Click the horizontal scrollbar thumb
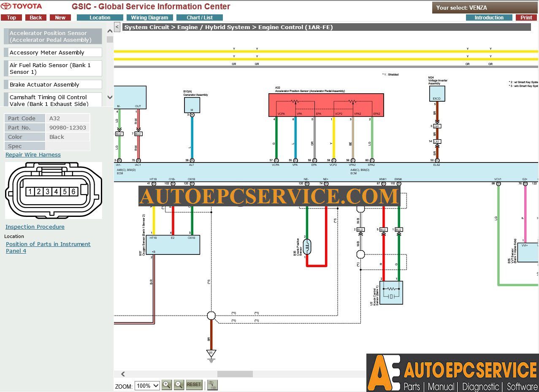 [235, 374]
